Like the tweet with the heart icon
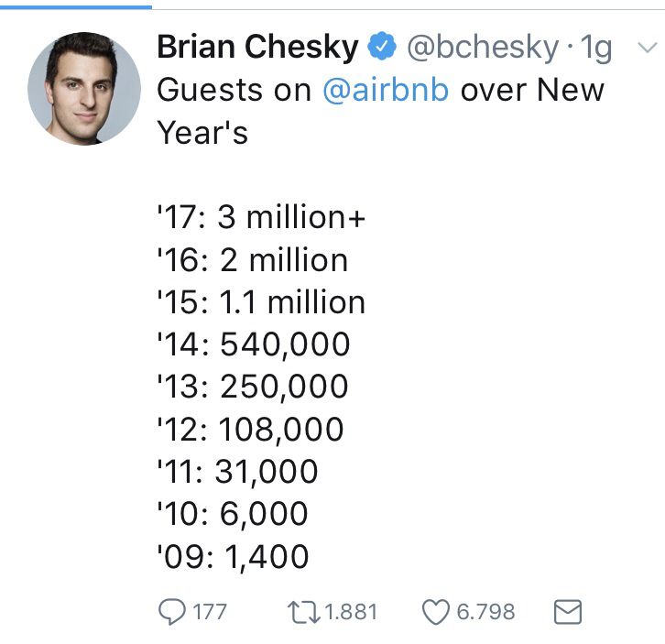 (435, 611)
